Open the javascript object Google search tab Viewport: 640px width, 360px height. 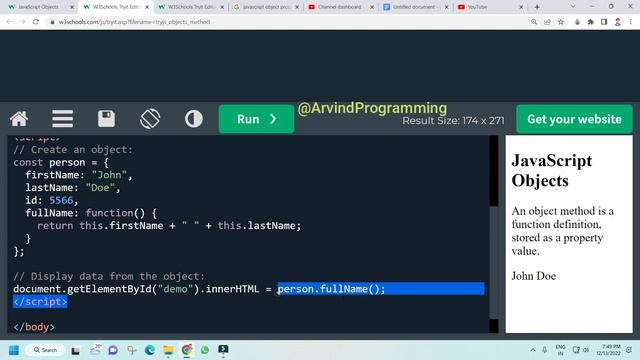click(x=265, y=7)
